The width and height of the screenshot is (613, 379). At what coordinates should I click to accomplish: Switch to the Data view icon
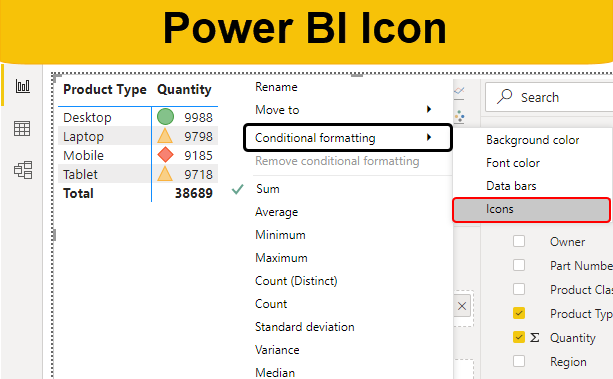22,128
